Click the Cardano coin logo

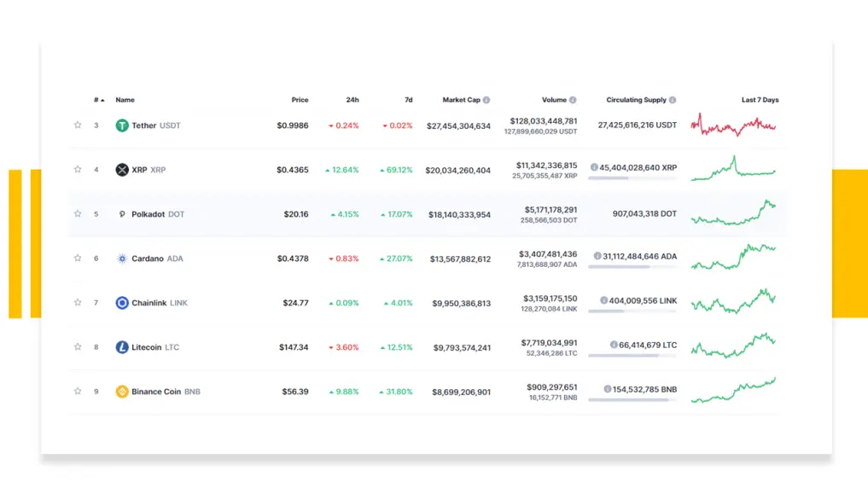(x=122, y=259)
